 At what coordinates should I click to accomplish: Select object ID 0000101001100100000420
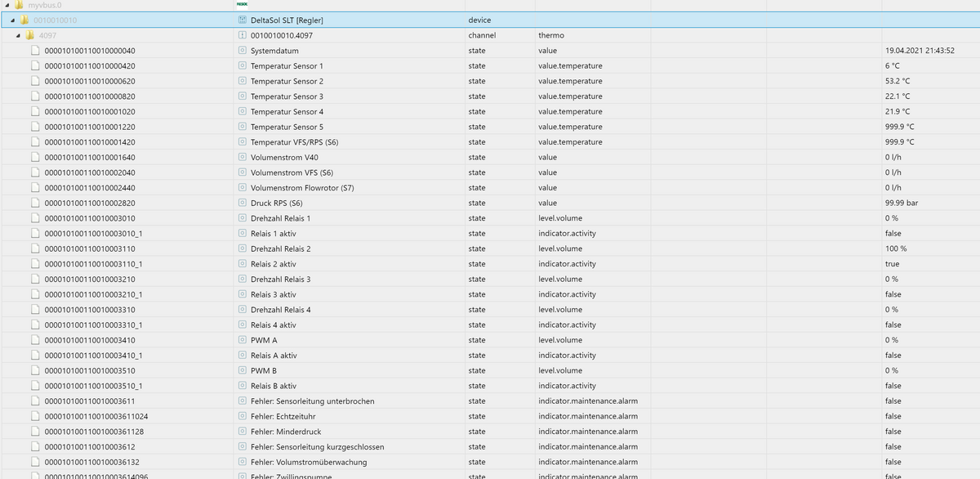coord(90,65)
